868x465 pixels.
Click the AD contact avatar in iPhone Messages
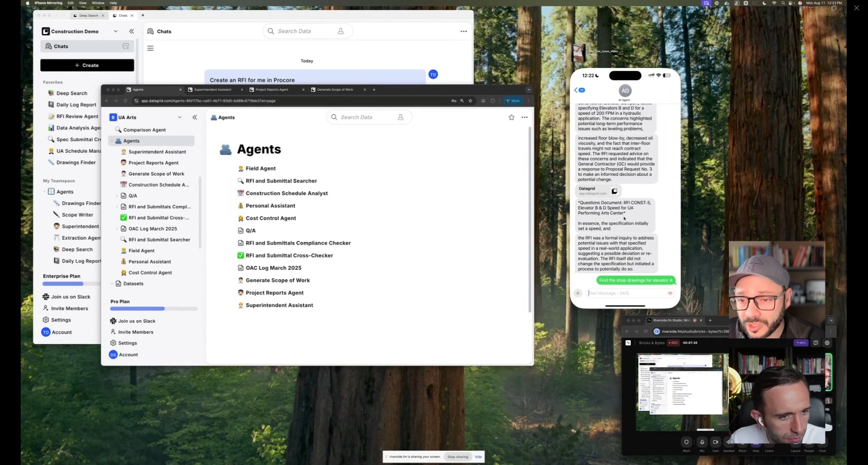tap(625, 91)
